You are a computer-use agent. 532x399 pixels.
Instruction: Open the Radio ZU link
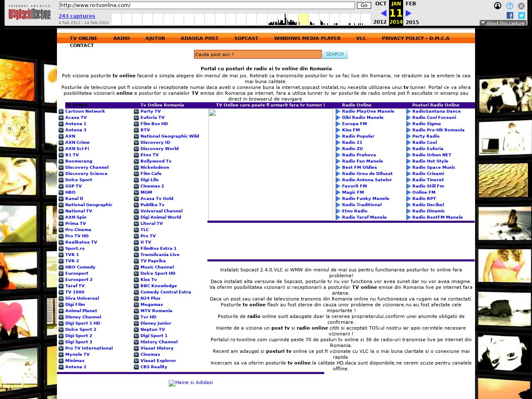(x=352, y=149)
